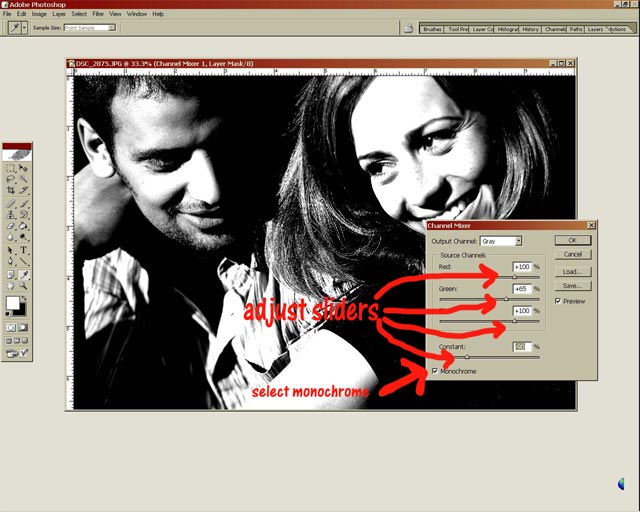This screenshot has width=640, height=512.
Task: Open the Edit menu
Action: point(21,14)
